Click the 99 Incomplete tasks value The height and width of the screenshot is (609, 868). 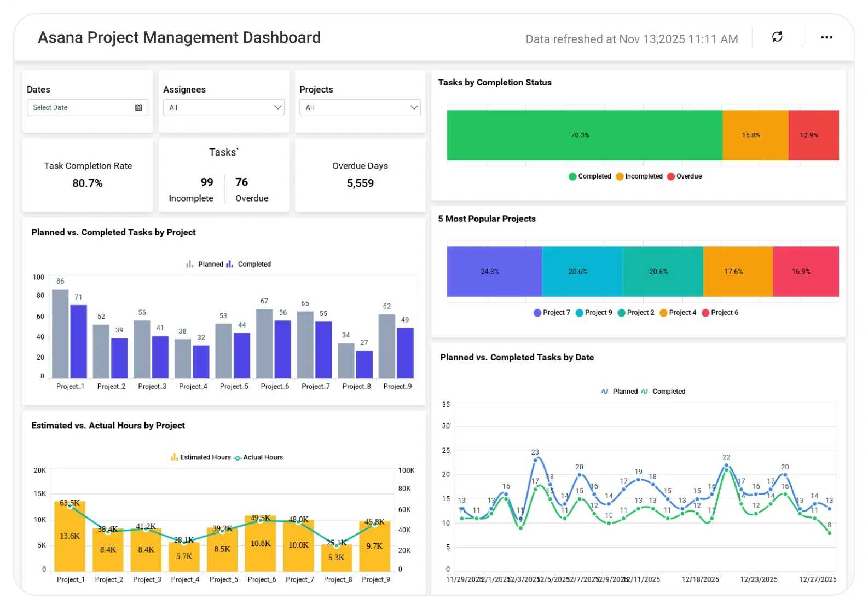[207, 182]
